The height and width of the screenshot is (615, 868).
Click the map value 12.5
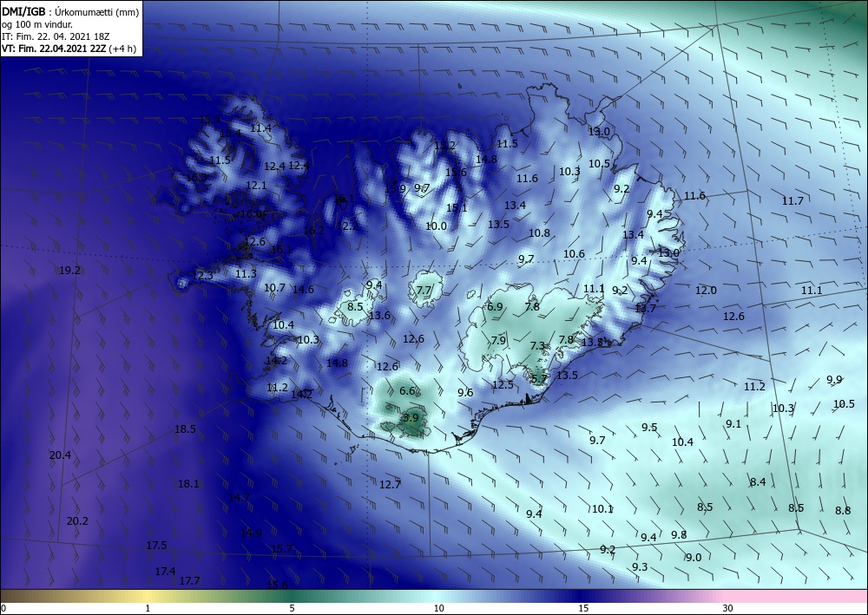click(x=503, y=384)
